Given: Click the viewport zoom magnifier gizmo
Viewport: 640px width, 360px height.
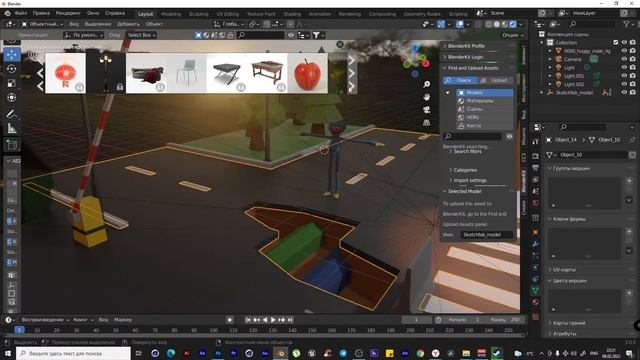Looking at the screenshot, I should click(427, 84).
